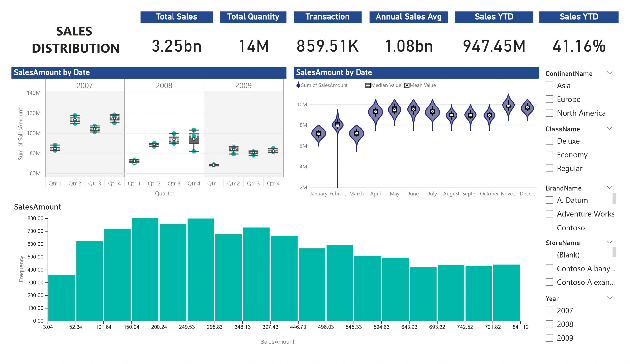This screenshot has height=364, width=630.
Task: Click the Sum of SalesAmount legend icon
Action: pyautogui.click(x=298, y=85)
